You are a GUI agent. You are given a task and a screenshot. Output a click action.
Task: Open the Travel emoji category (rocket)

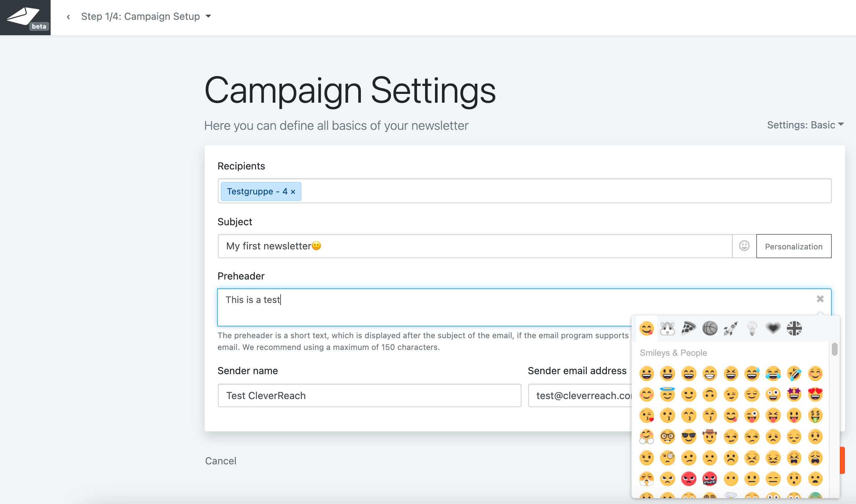pyautogui.click(x=731, y=328)
